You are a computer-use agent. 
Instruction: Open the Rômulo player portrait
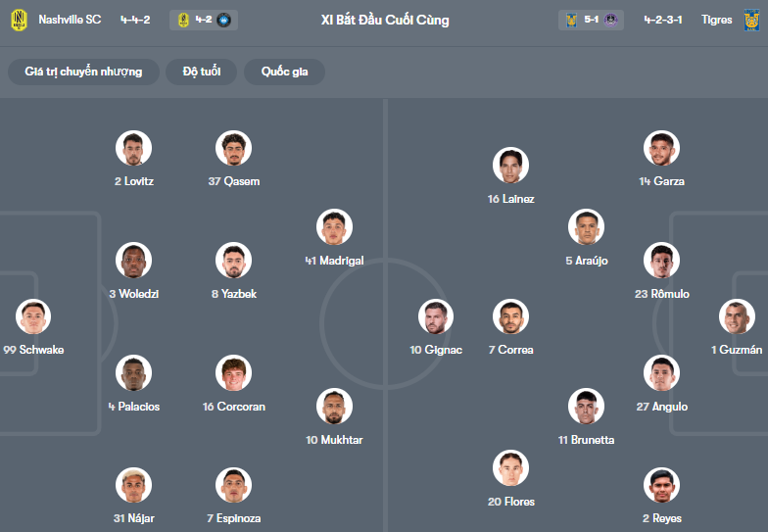[662, 261]
